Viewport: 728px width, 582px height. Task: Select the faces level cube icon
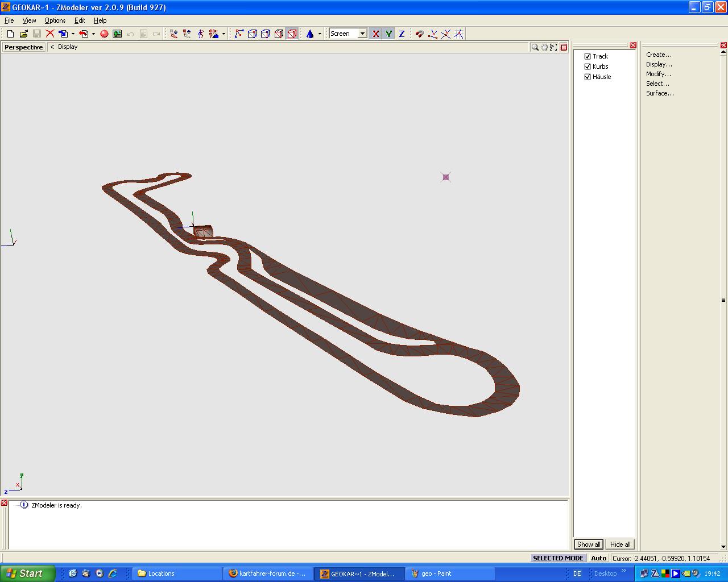coord(266,34)
